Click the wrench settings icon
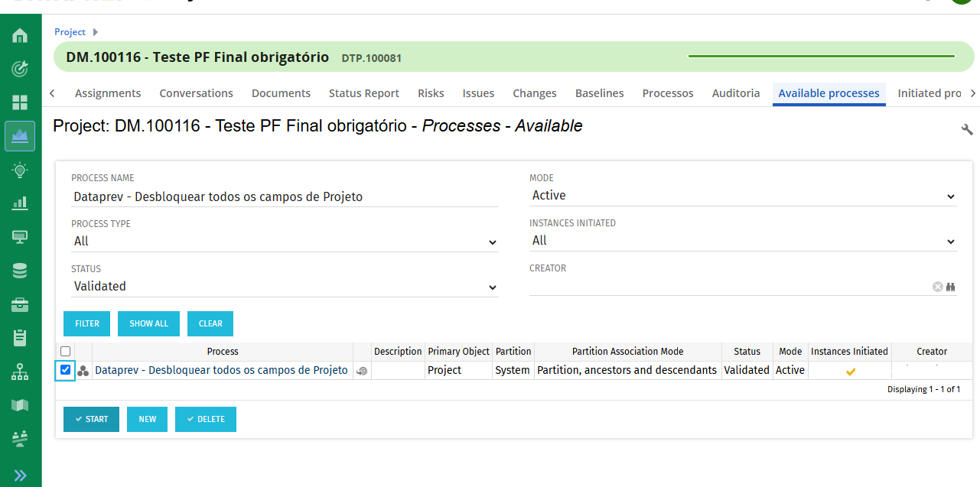Screen dimensions: 980x487 967,129
